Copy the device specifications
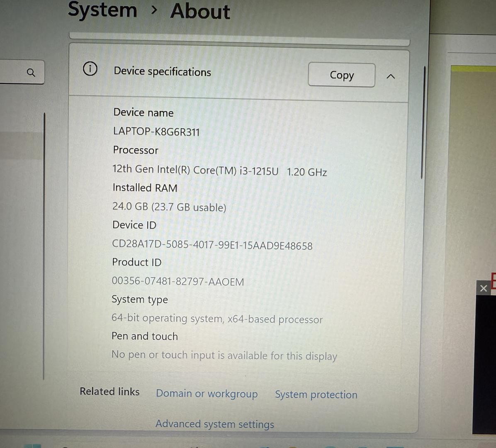The image size is (496, 448). (341, 75)
